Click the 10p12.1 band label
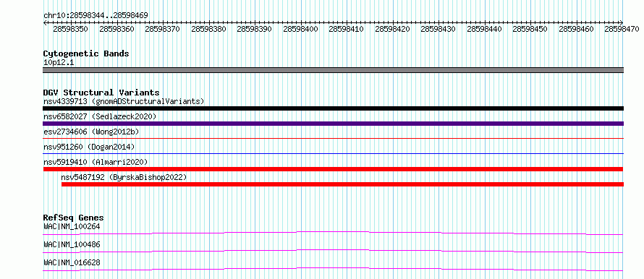 (59, 63)
